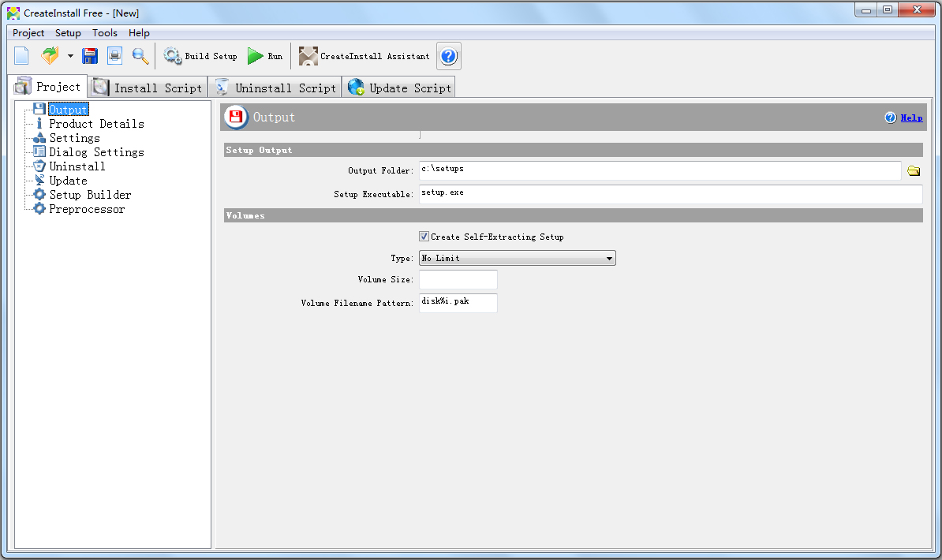Save the current project
This screenshot has height=560, width=942.
coord(90,55)
